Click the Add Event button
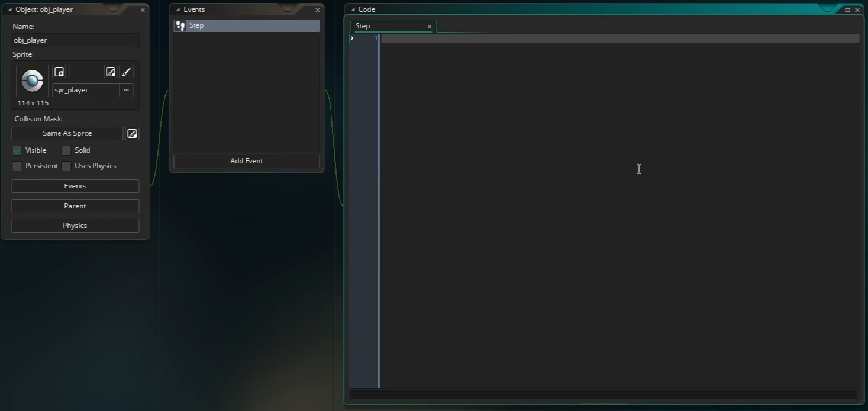 (x=246, y=160)
